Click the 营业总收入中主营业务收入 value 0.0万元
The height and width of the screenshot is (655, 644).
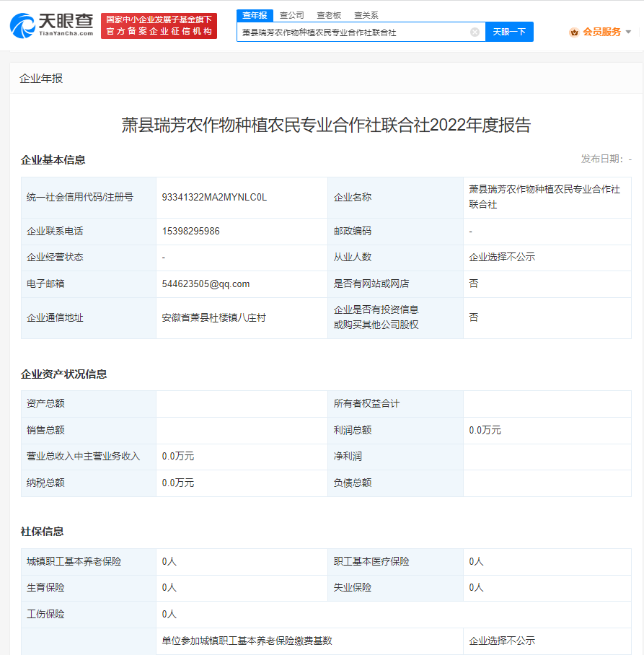[178, 456]
